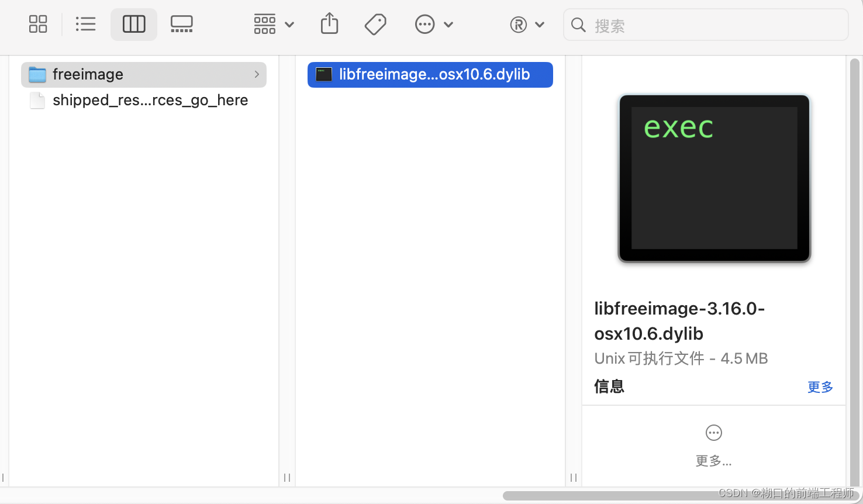Select the column view button
The image size is (863, 504).
(134, 25)
